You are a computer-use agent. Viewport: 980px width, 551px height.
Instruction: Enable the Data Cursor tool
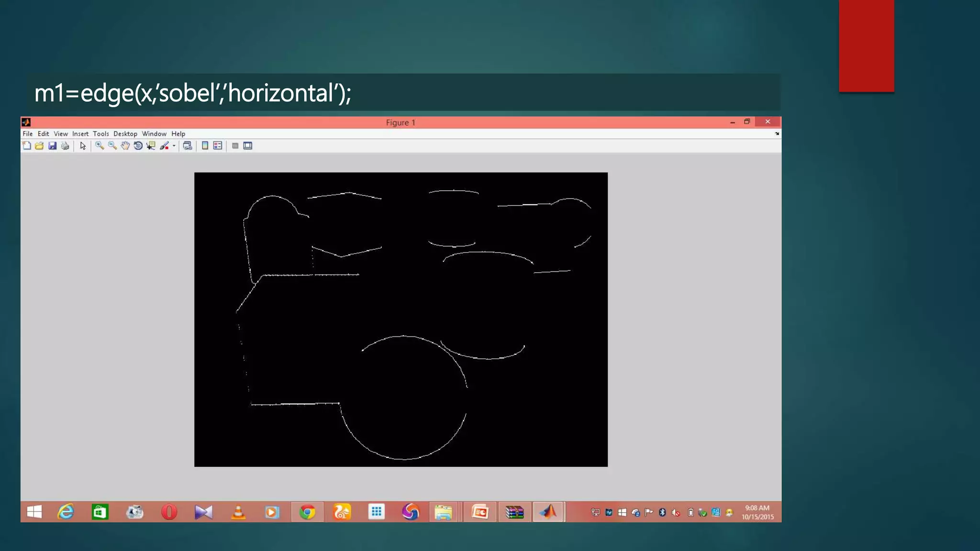tap(151, 146)
